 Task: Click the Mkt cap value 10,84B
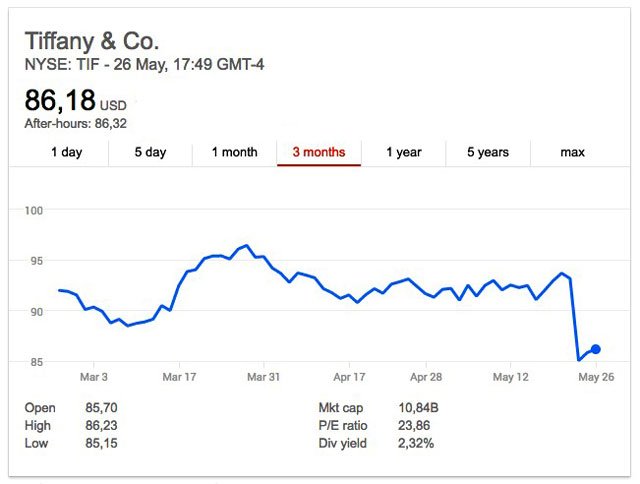[418, 408]
